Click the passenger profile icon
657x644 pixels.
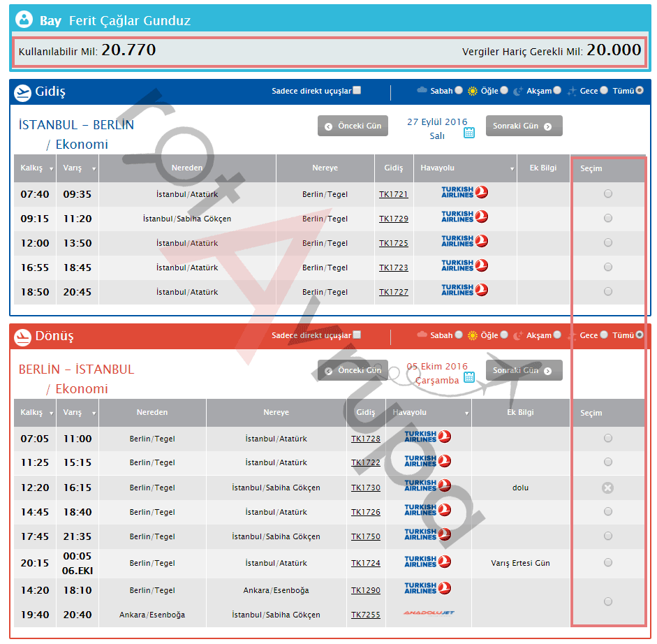(x=24, y=20)
